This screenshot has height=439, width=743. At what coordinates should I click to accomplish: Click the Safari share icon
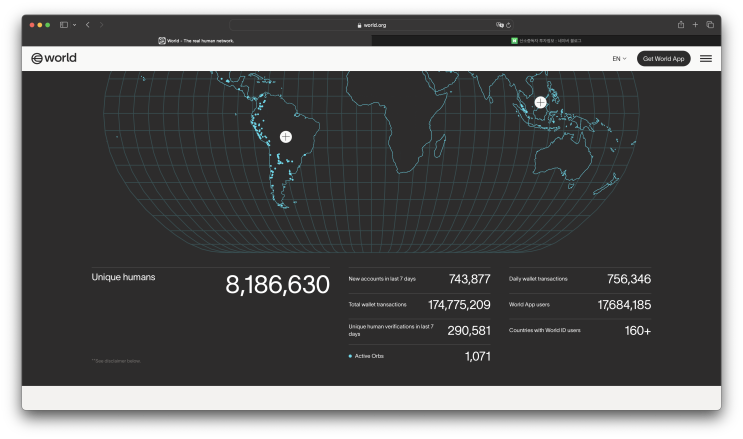(x=680, y=25)
